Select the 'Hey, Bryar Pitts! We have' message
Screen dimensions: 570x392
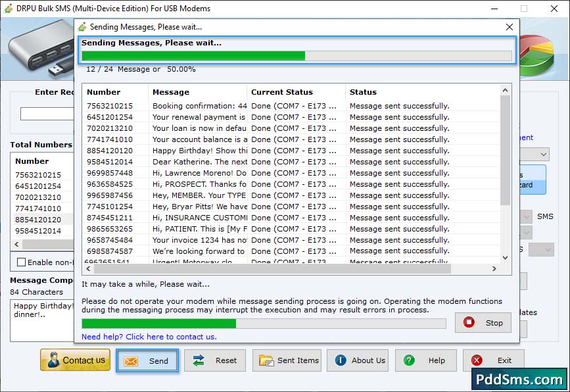tap(199, 207)
